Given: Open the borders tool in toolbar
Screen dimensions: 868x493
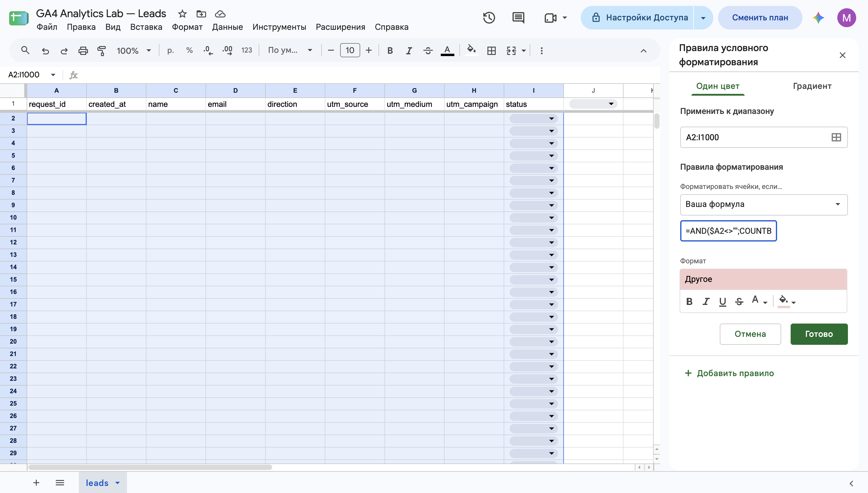Looking at the screenshot, I should (491, 51).
